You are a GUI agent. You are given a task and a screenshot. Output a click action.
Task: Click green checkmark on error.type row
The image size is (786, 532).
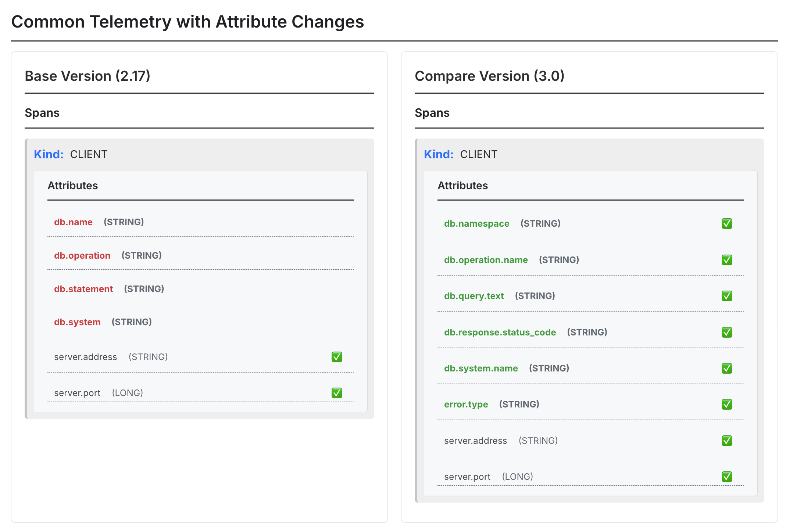726,404
